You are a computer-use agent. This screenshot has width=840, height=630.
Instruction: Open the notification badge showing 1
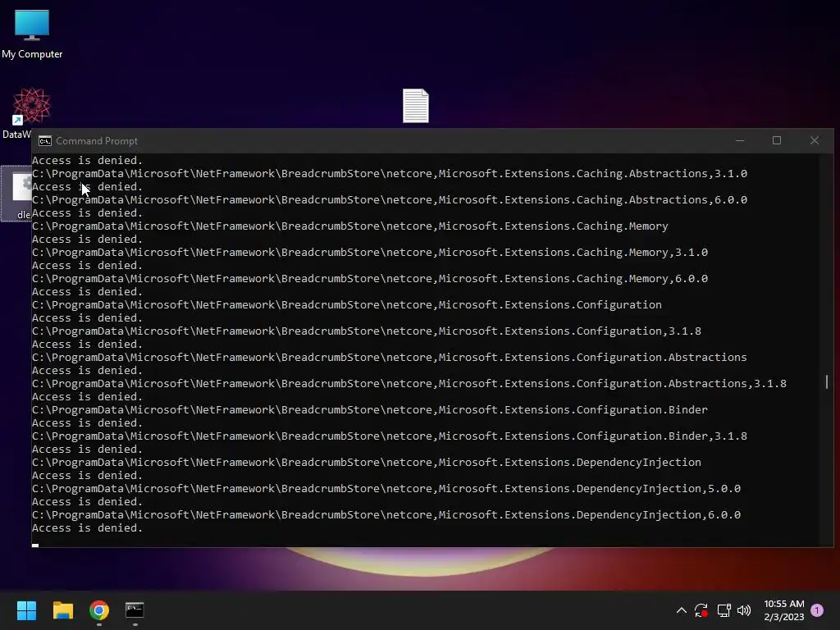tap(817, 610)
